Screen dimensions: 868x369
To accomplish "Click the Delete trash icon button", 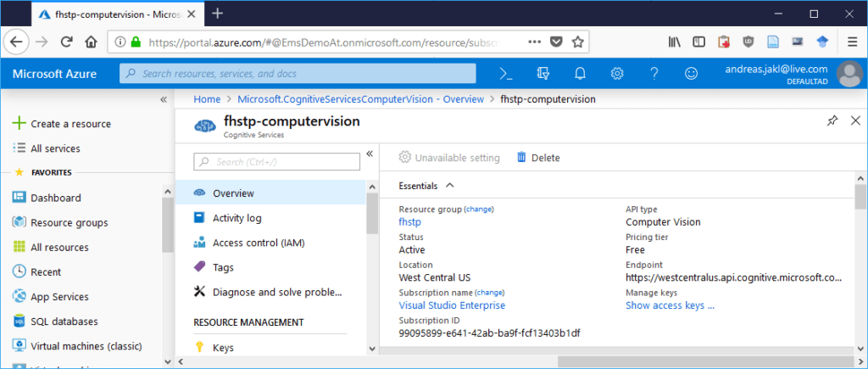I will (x=538, y=158).
